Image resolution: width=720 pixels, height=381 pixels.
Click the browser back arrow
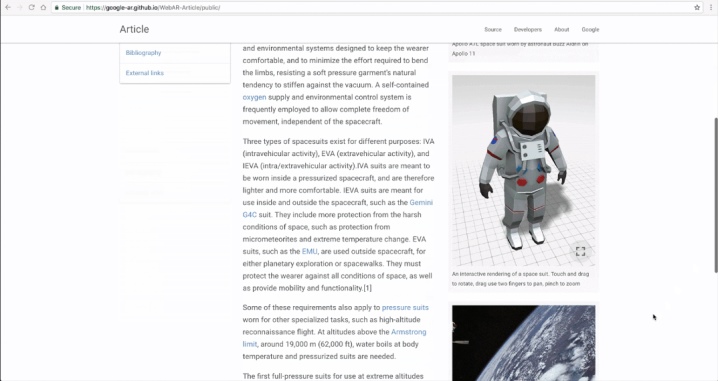(8, 7)
